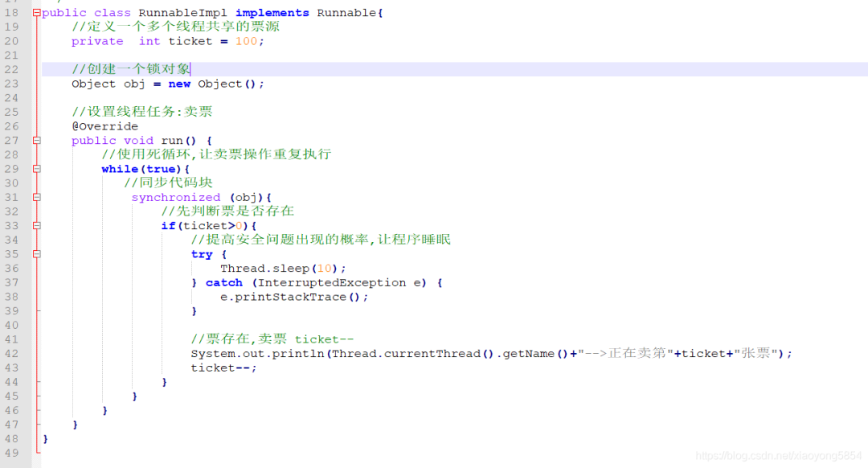Click 'new' keyword on line 23
Screen dimensions: 868x468
[x=179, y=84]
